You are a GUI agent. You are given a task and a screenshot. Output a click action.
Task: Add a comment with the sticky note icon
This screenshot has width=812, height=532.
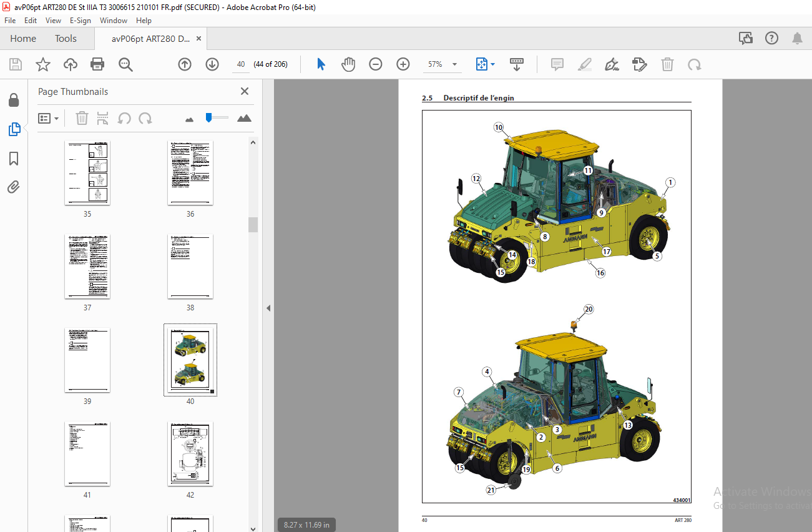point(557,64)
